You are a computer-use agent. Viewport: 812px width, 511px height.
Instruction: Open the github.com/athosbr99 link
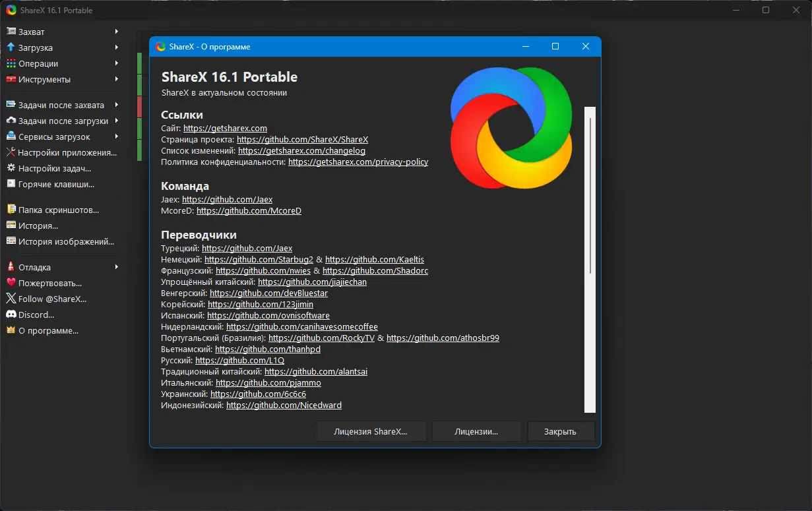coord(443,338)
